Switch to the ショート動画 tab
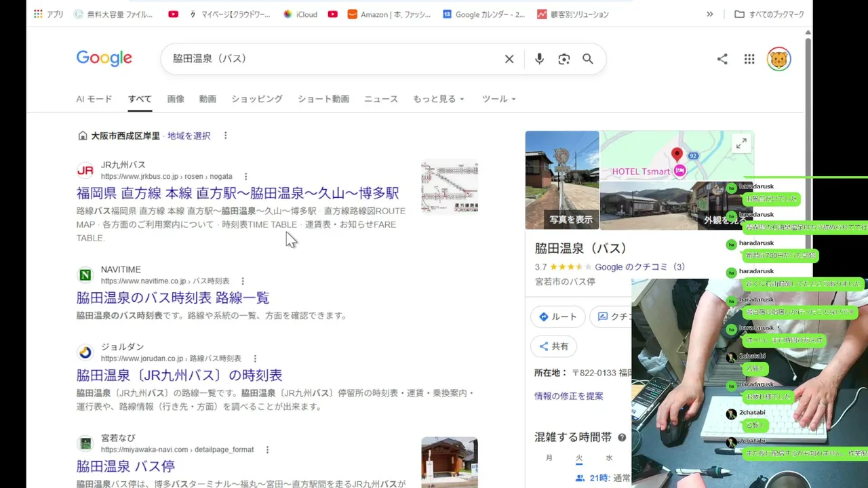 click(x=323, y=99)
